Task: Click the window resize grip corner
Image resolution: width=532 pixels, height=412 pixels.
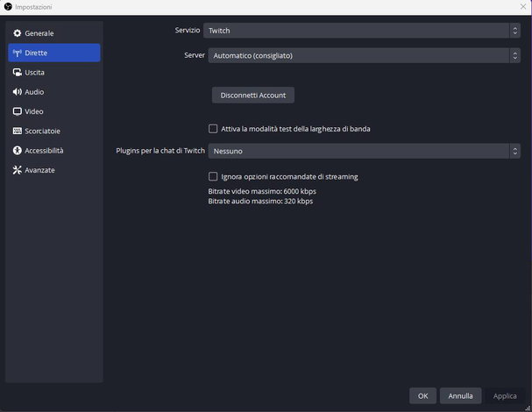Action: pyautogui.click(x=528, y=408)
